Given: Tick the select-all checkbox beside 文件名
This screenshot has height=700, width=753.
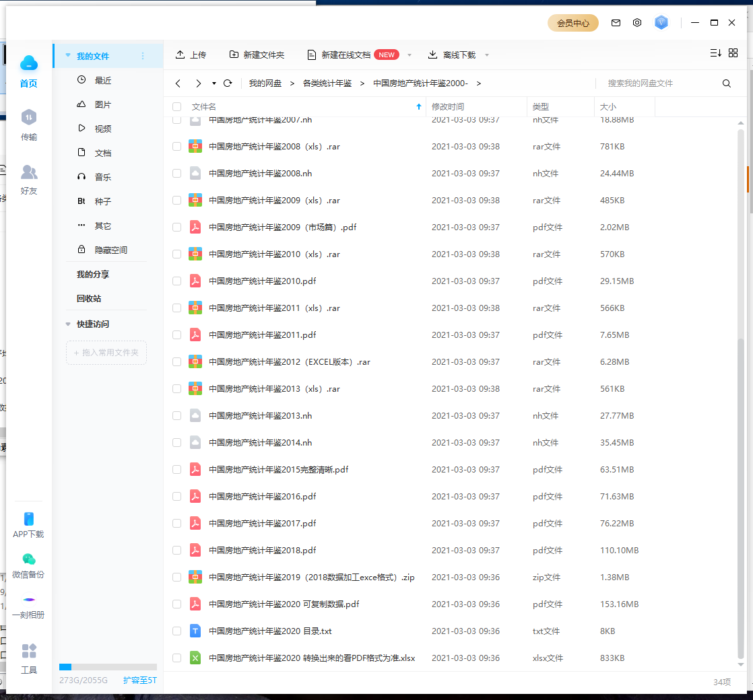Looking at the screenshot, I should (176, 107).
